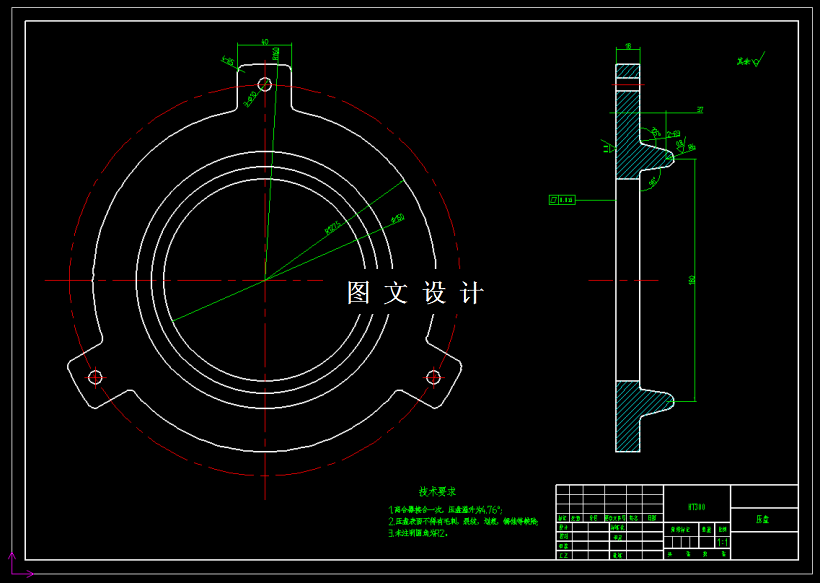Click the "2-Φ10" hole dimension near top lug
The height and width of the screenshot is (583, 820).
pyautogui.click(x=252, y=99)
